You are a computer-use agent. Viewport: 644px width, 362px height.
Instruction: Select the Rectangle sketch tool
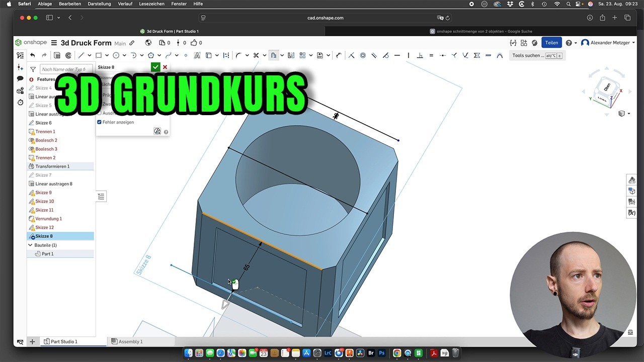point(99,55)
